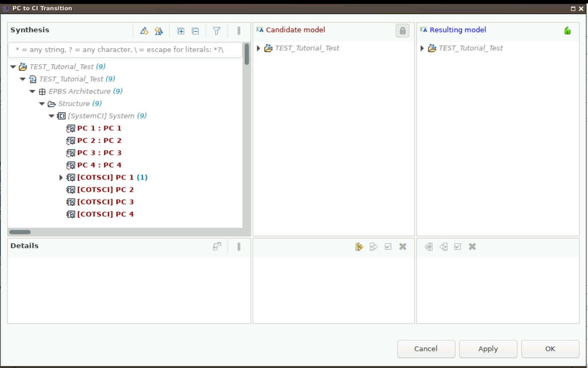This screenshot has height=368, width=588.
Task: Close the PC to CI Transition dialog
Action: click(581, 9)
